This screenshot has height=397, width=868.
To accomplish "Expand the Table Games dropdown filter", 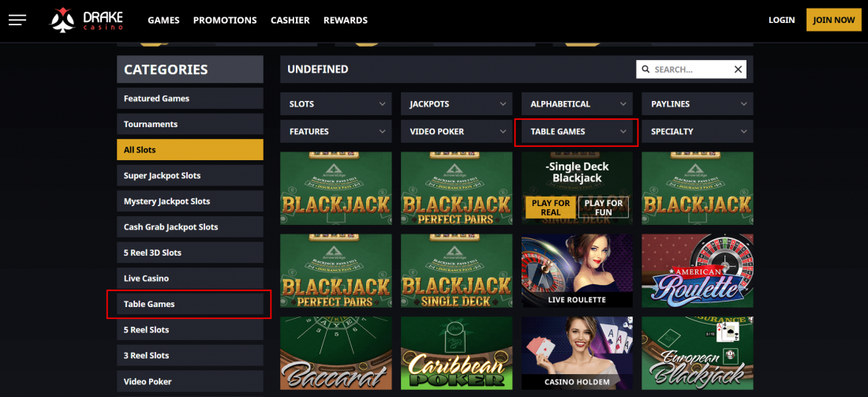I will (x=577, y=132).
